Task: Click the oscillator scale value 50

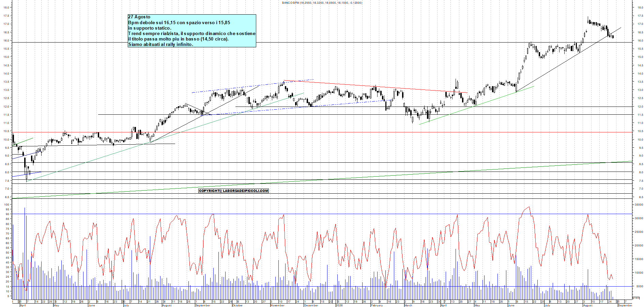Action: pos(7,253)
